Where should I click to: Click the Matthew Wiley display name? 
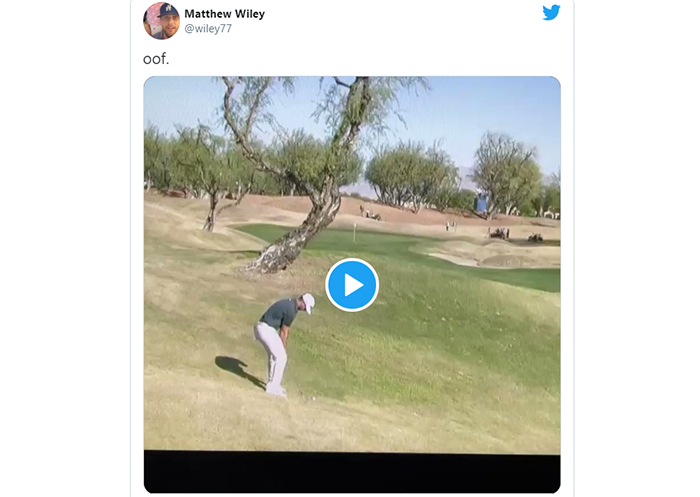click(225, 14)
